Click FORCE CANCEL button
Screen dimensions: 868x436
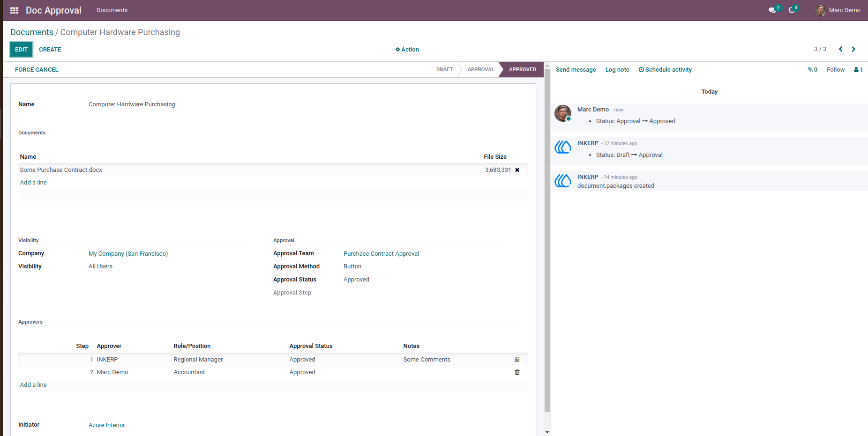[37, 70]
